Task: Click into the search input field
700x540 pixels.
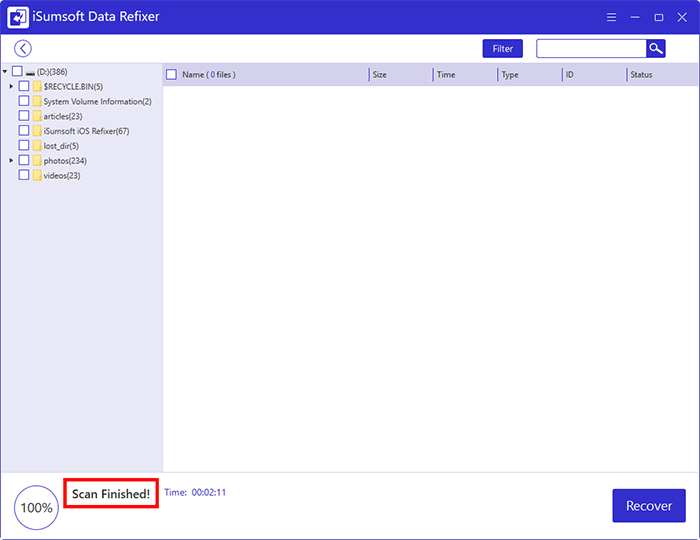Action: click(x=591, y=49)
